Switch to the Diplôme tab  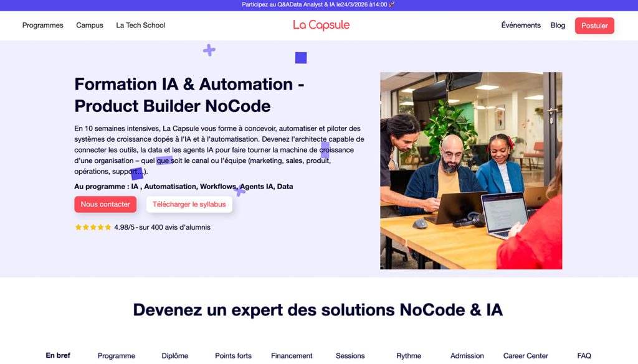click(x=174, y=356)
